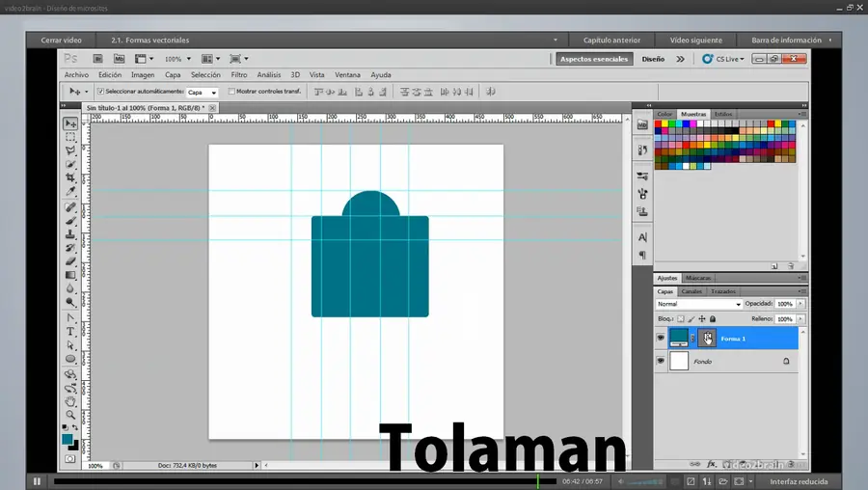
Task: Switch to Interfaz reducida
Action: point(799,481)
